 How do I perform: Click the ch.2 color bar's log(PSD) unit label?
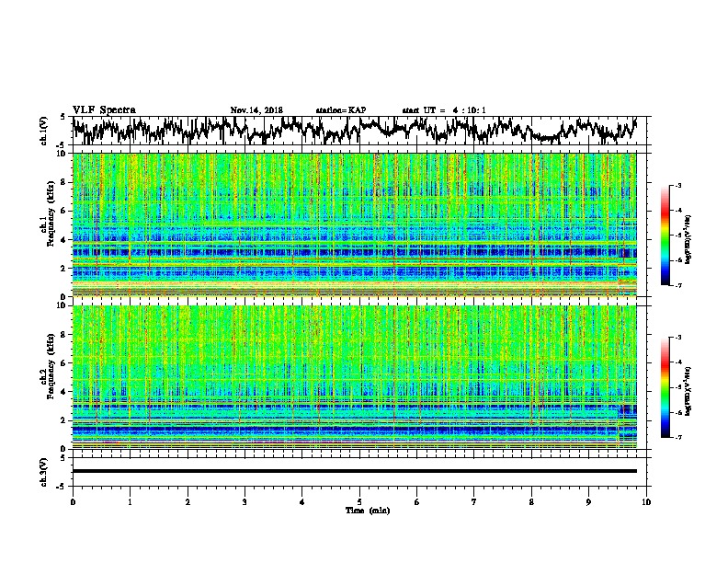(688, 392)
